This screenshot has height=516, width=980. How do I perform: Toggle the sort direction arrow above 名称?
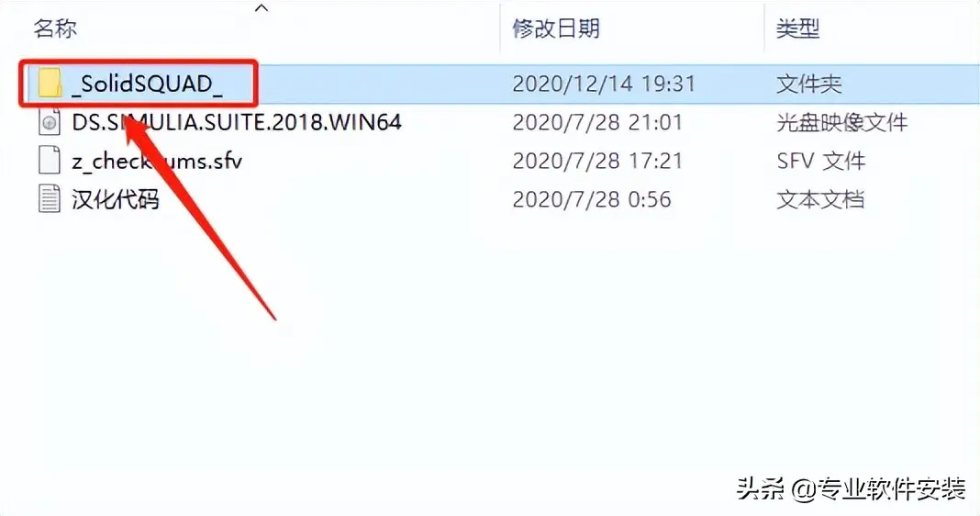pos(262,7)
